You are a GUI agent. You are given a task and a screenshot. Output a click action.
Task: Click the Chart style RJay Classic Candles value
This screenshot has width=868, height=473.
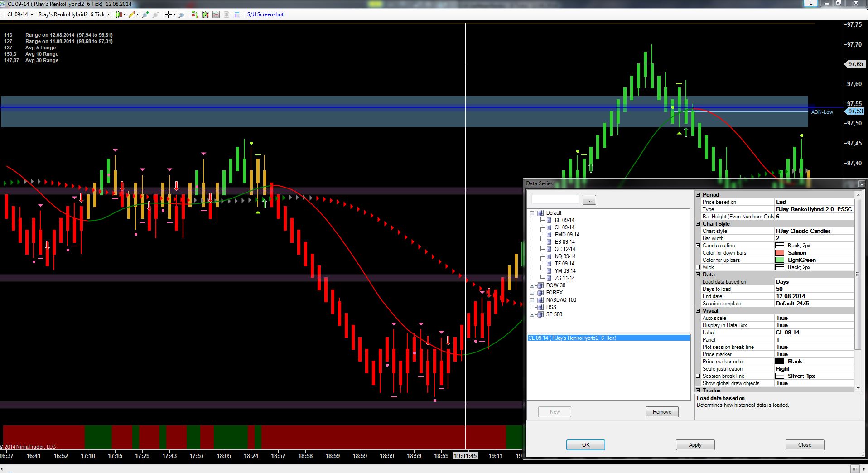814,231
